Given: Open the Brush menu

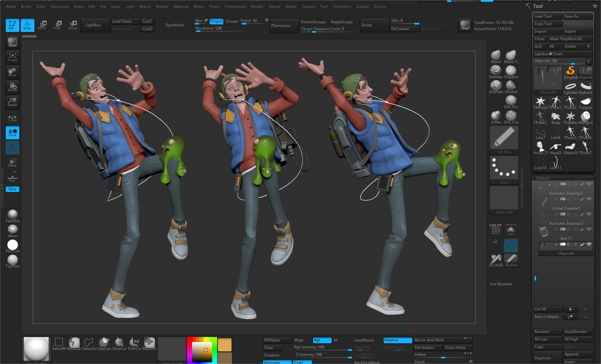Looking at the screenshot, I should pyautogui.click(x=26, y=6).
